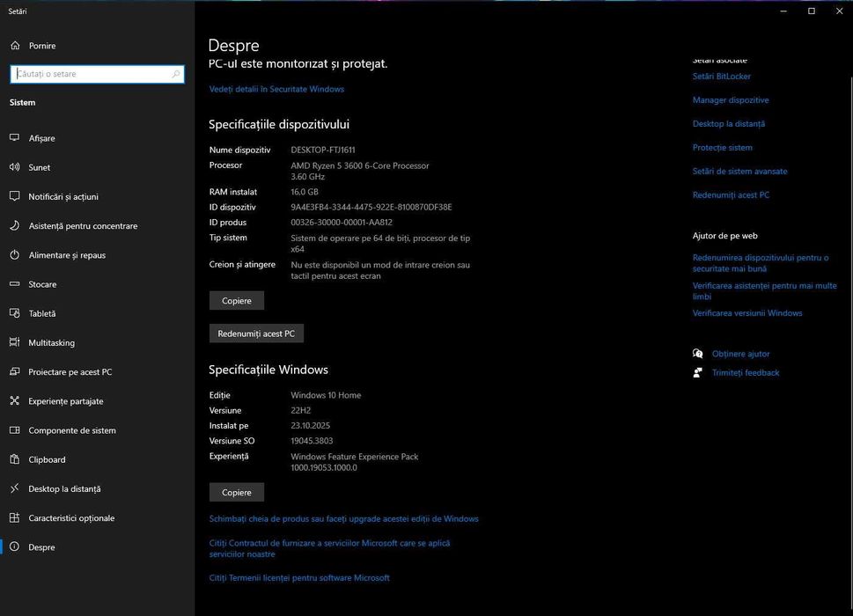Click the Obținere ajutor chat icon
Image resolution: width=853 pixels, height=616 pixels.
[x=697, y=354]
